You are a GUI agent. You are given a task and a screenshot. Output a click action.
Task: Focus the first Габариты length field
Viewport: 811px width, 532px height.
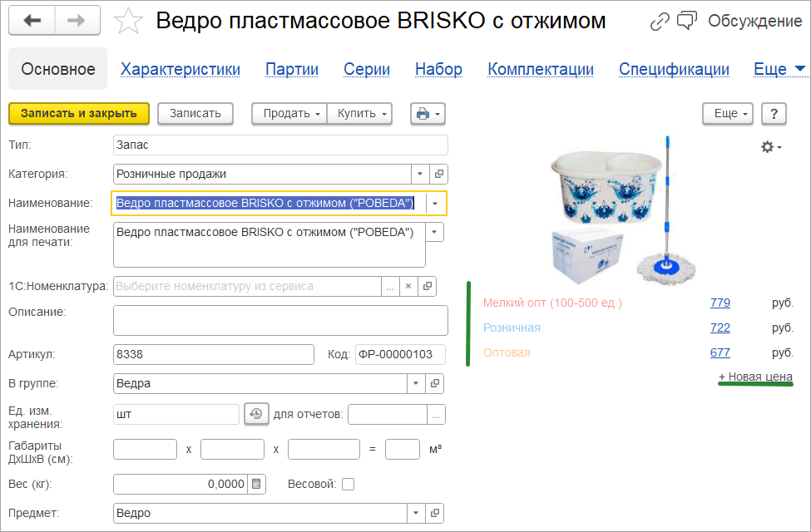click(145, 449)
